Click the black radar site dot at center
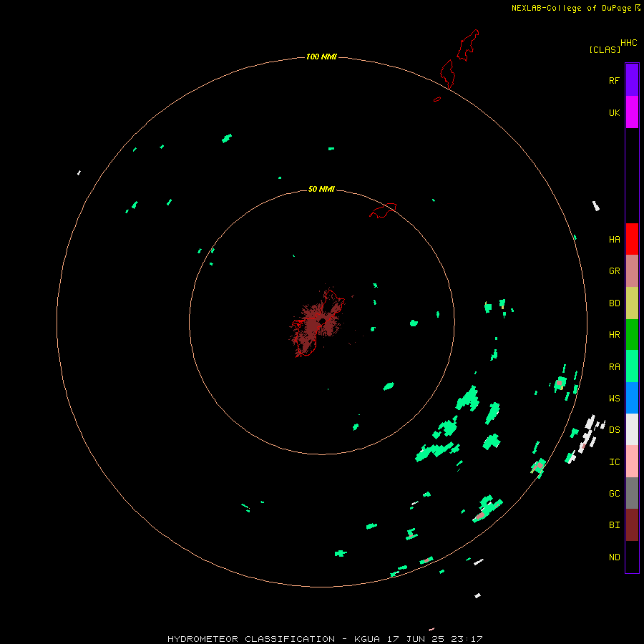This screenshot has height=644, width=644. [x=323, y=321]
